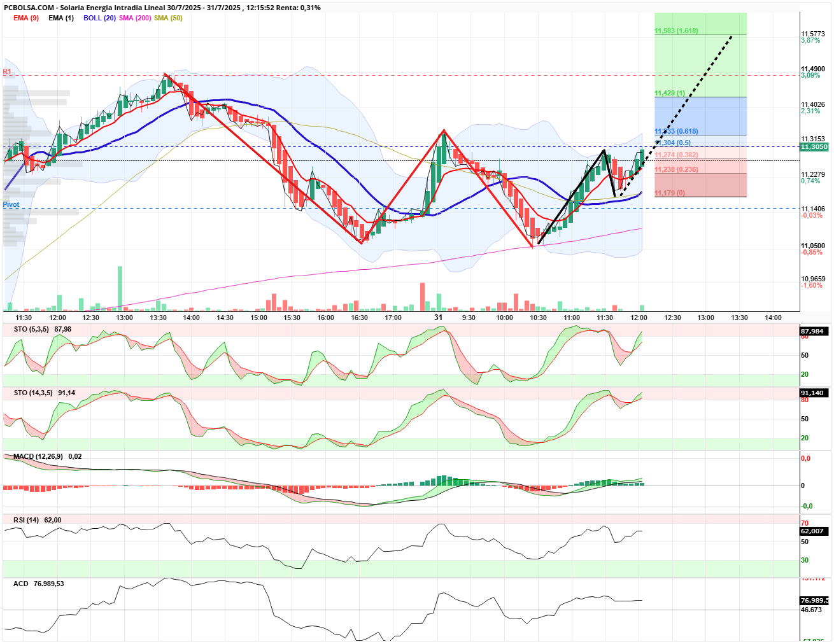Click the RSI (14) indicator label
Image resolution: width=834 pixels, height=644 pixels.
coord(26,520)
